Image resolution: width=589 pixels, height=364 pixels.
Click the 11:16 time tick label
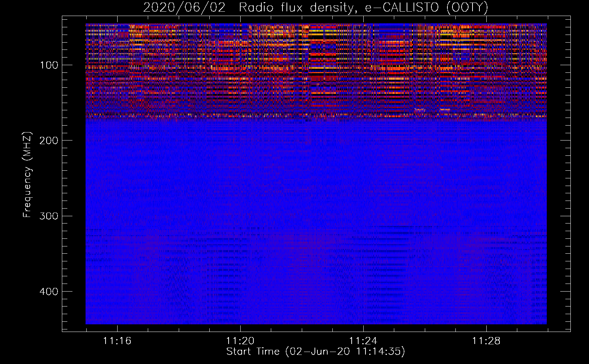[117, 341]
